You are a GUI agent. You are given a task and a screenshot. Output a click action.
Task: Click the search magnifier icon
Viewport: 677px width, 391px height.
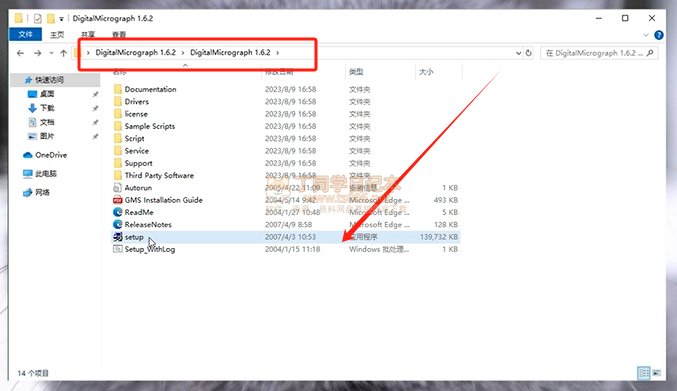click(650, 53)
